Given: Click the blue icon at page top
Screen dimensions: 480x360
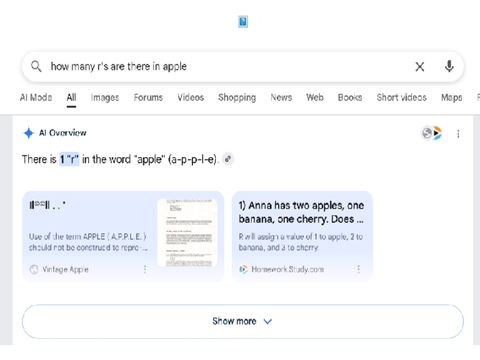Looking at the screenshot, I should click(243, 22).
